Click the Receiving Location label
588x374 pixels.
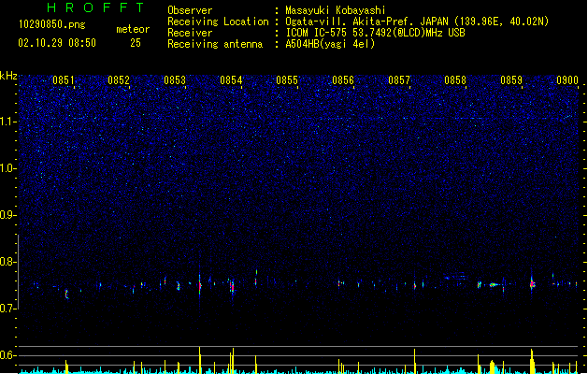point(218,22)
